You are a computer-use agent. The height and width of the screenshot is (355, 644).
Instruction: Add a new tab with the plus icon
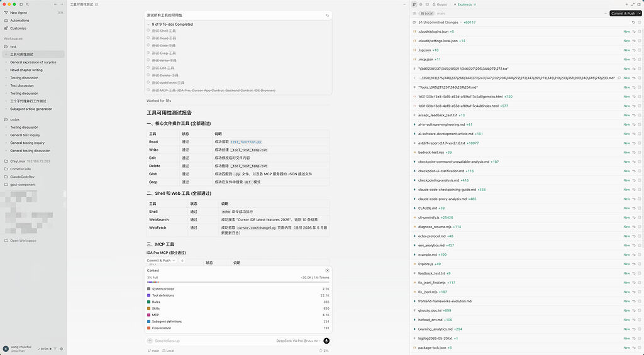627,4
